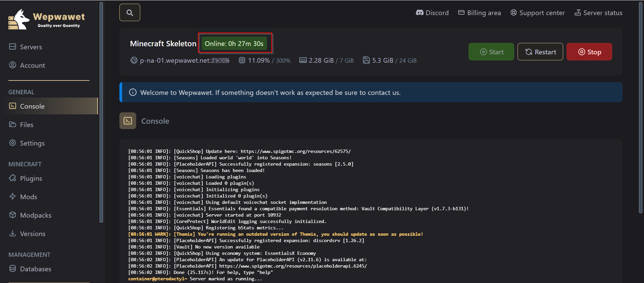This screenshot has height=283, width=644.
Task: Click the Support center lifebuoy icon
Action: (514, 12)
